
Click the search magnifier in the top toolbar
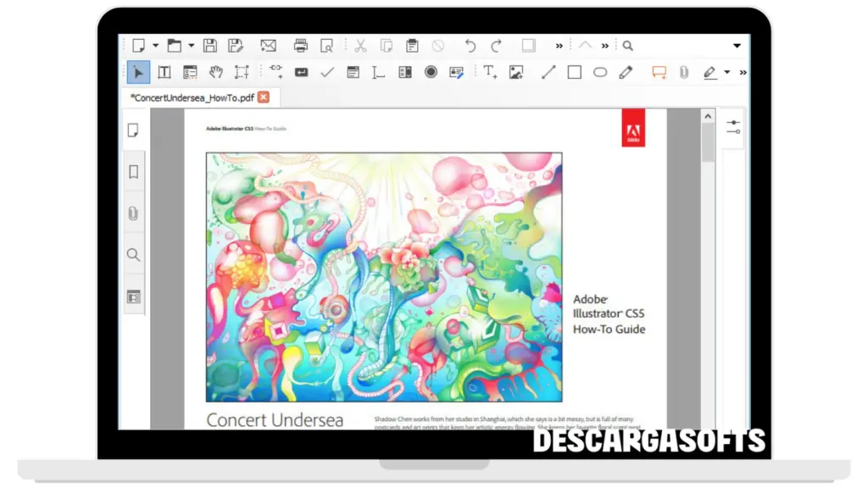[x=628, y=46]
